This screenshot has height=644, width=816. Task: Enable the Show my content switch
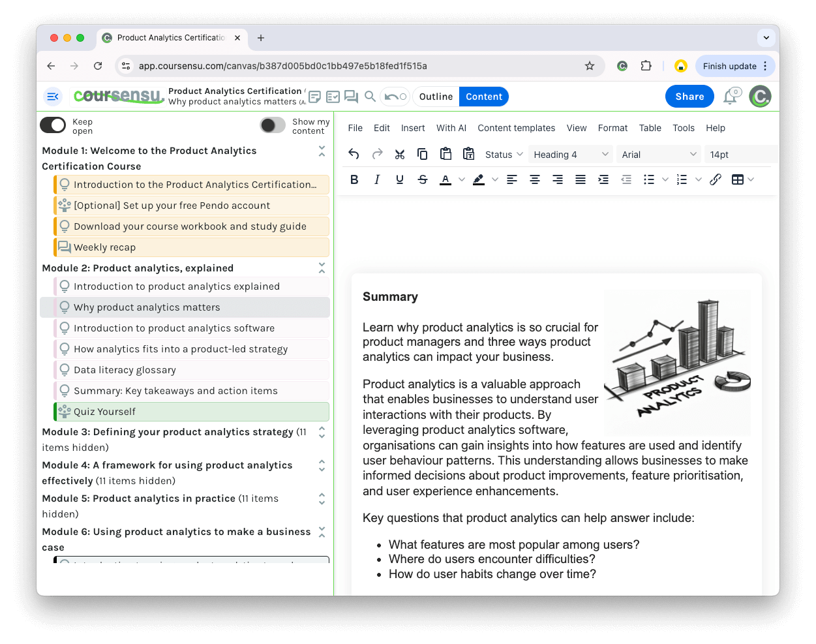click(273, 125)
